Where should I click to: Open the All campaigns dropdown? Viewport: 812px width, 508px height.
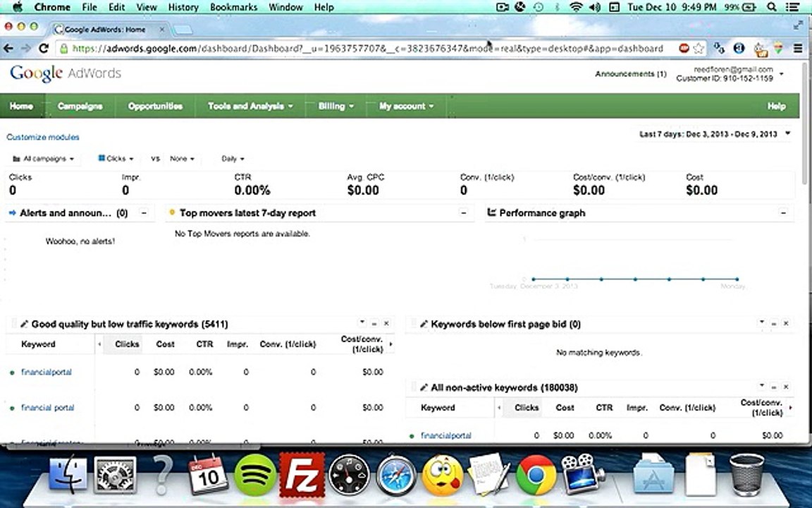tap(44, 159)
